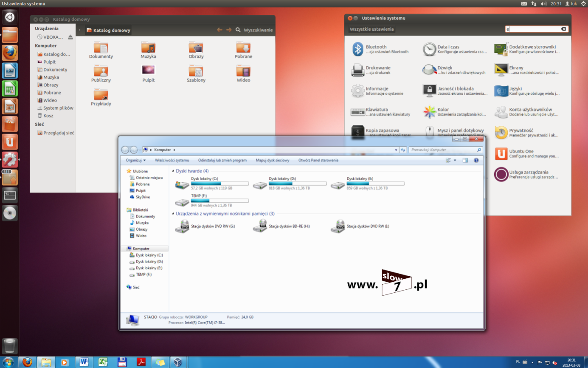Open Konta użytkowników settings
Image resolution: width=588 pixels, height=368 pixels.
[x=501, y=112]
